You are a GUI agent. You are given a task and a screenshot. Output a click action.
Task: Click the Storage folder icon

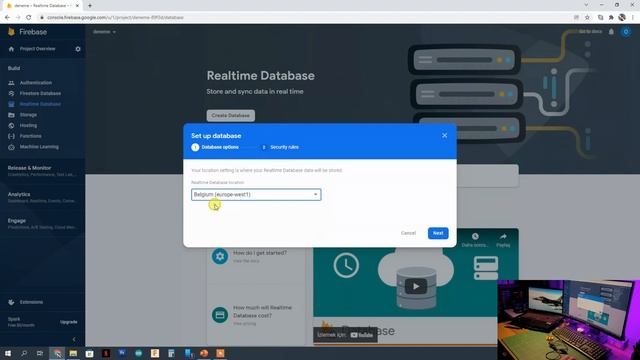click(11, 115)
